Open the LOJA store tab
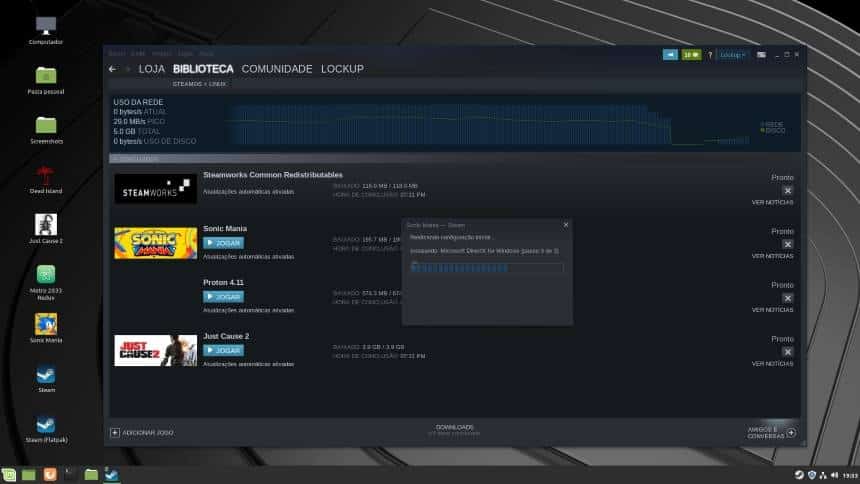This screenshot has height=484, width=860. pos(151,69)
